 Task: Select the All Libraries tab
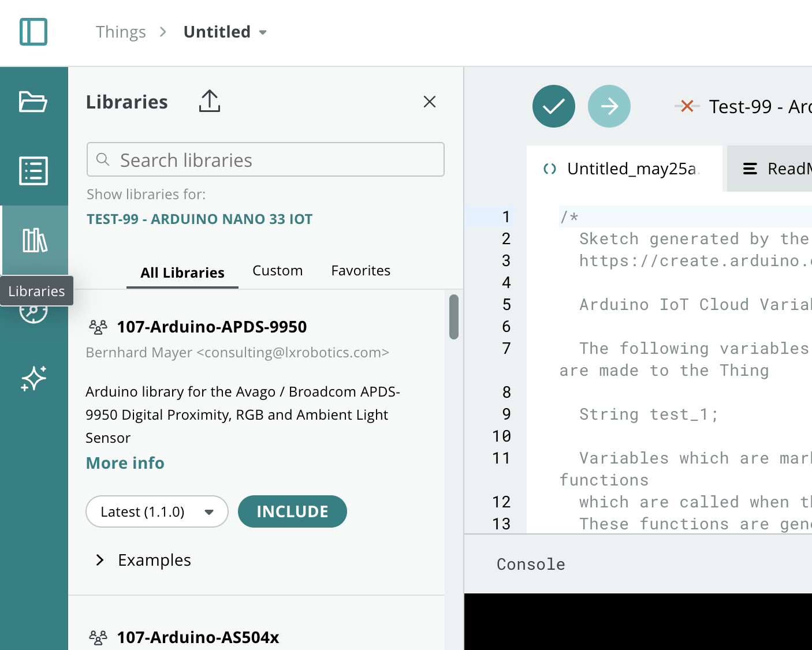point(182,272)
